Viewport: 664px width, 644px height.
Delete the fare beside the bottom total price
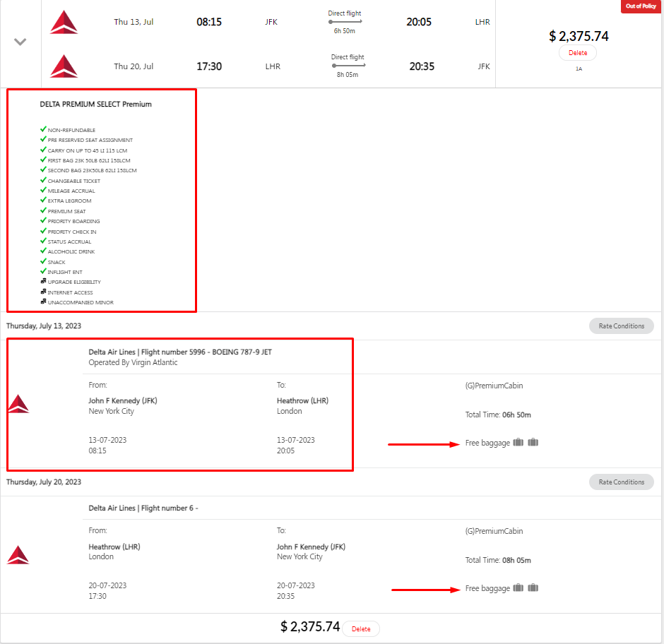tap(361, 628)
